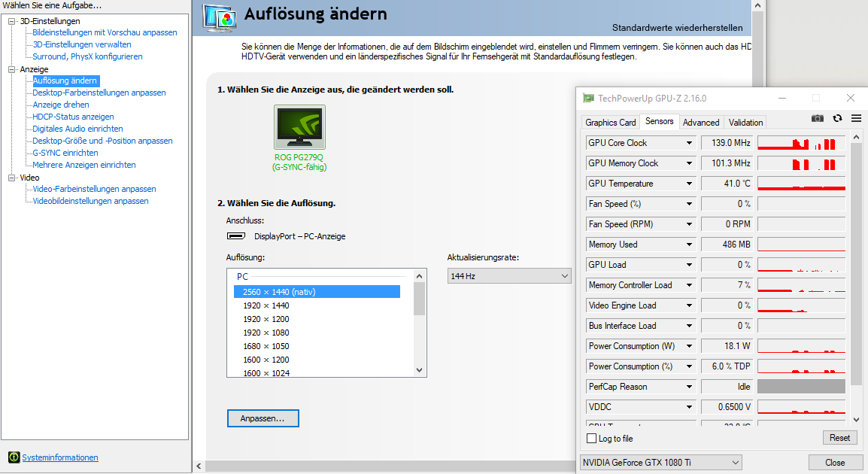Open the PerfCap Reason dropdown
The height and width of the screenshot is (474, 868).
click(689, 387)
